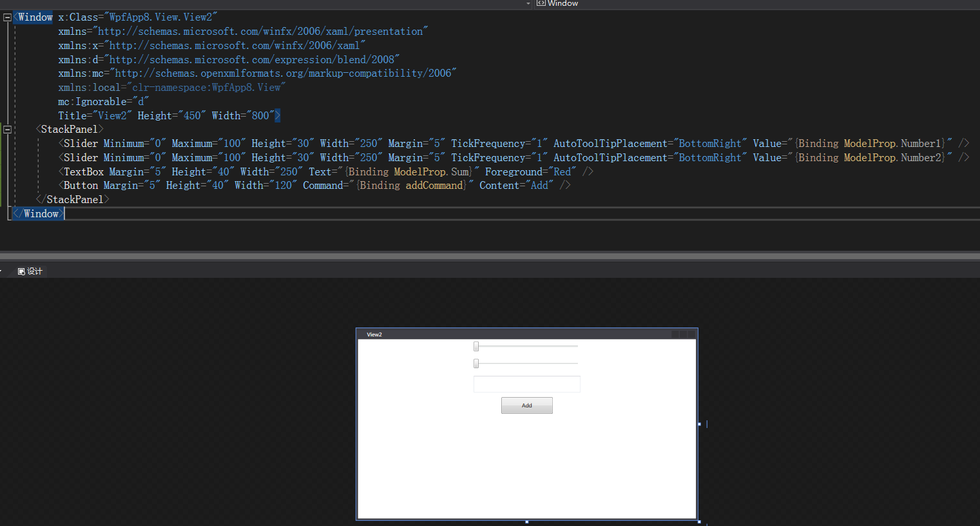The image size is (980, 526).
Task: Click the Content="Add" attribute
Action: coord(517,186)
